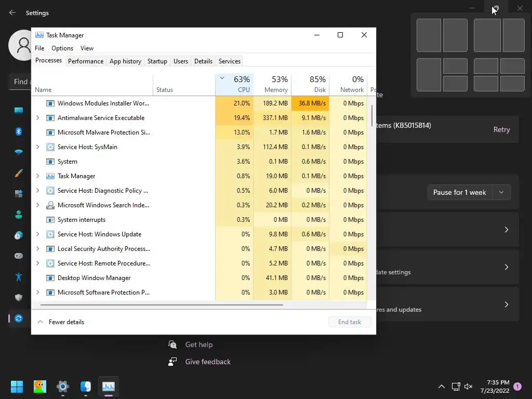This screenshot has width=532, height=399.
Task: Open Accessibility icon in Settings sidebar
Action: point(19,277)
